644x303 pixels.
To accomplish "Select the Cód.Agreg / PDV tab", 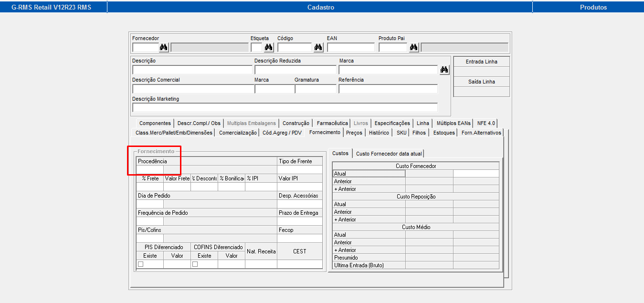I will pyautogui.click(x=282, y=133).
